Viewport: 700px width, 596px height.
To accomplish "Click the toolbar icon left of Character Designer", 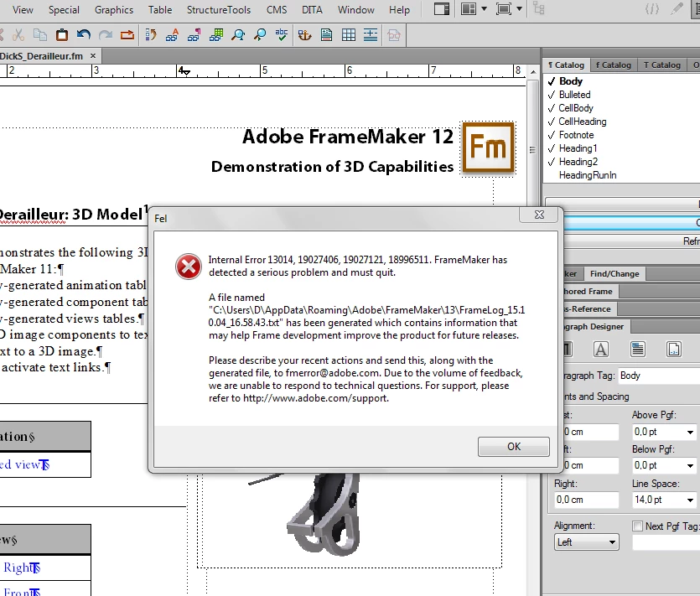I will click(151, 35).
